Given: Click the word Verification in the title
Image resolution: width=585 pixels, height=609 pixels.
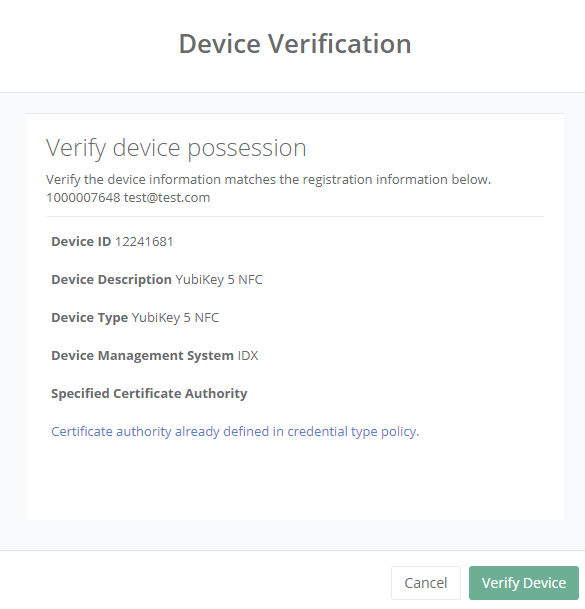Looking at the screenshot, I should pyautogui.click(x=340, y=44).
